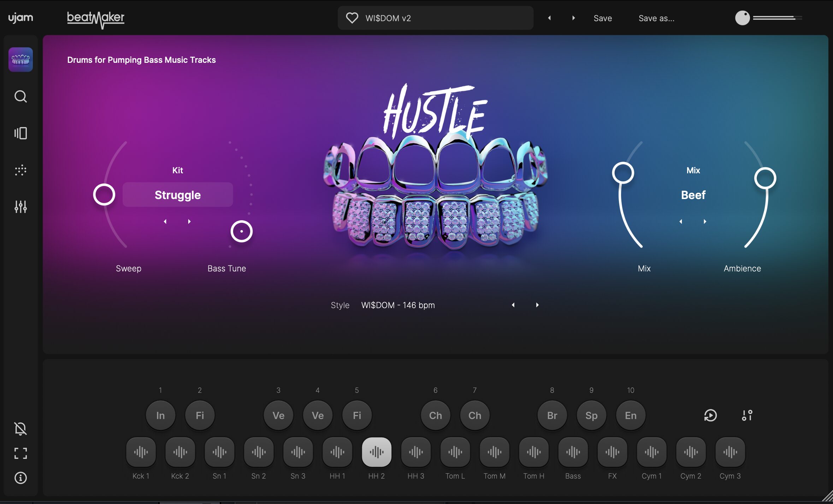Screen dimensions: 833x504
Task: Click the ujam logo
Action: pyautogui.click(x=20, y=18)
